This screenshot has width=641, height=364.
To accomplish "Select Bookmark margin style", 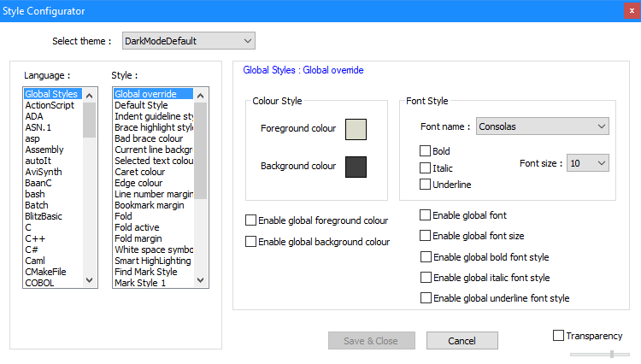I will pos(153,205).
